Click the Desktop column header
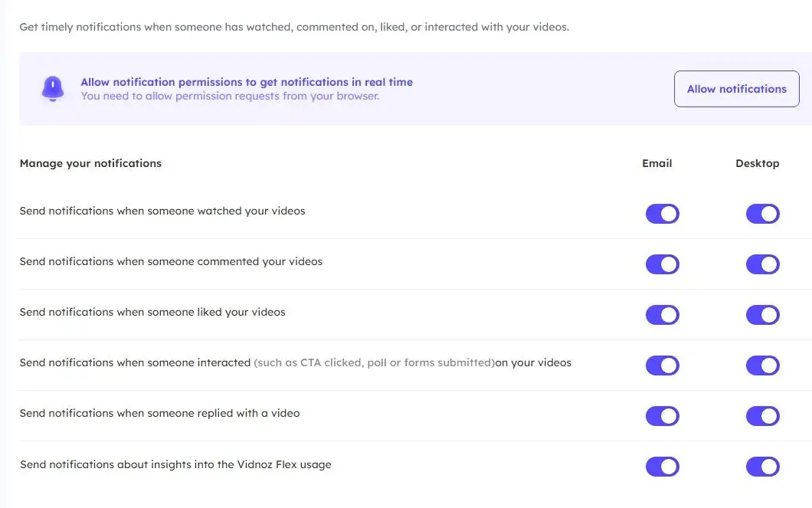 (757, 163)
